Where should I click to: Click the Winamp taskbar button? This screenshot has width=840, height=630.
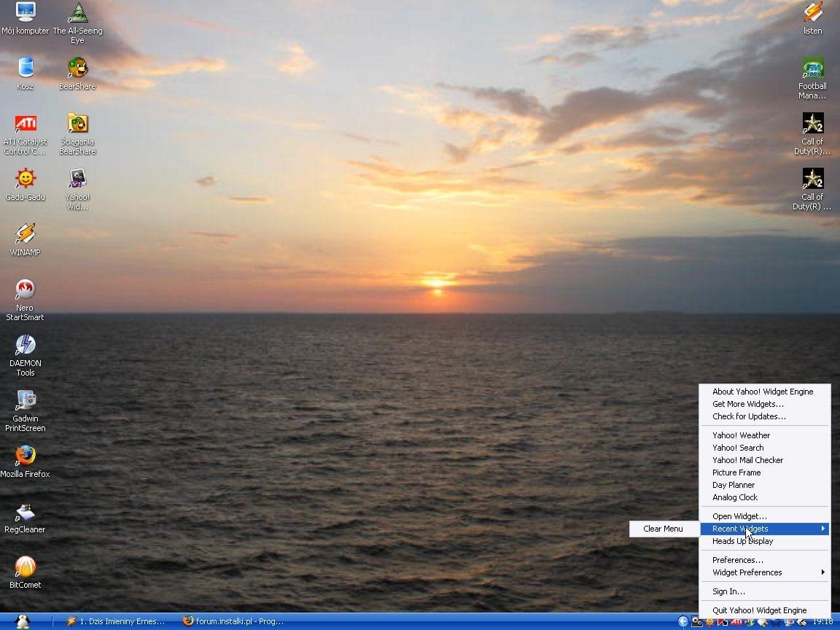[x=117, y=621]
